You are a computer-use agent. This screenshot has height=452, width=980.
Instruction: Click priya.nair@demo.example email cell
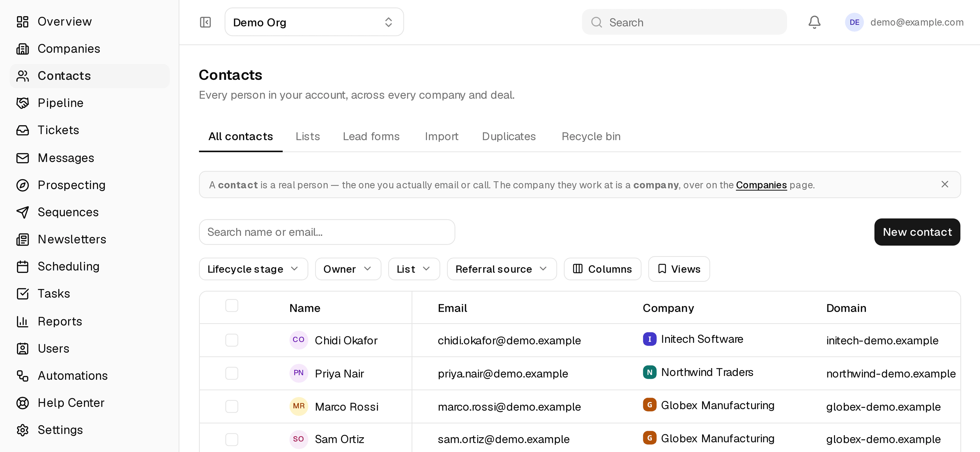[x=503, y=374]
